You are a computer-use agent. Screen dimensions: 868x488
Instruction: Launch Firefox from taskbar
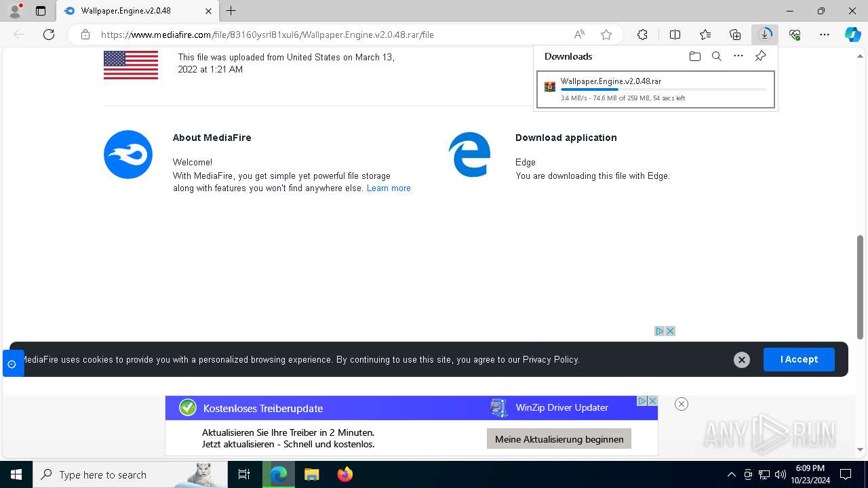[345, 474]
